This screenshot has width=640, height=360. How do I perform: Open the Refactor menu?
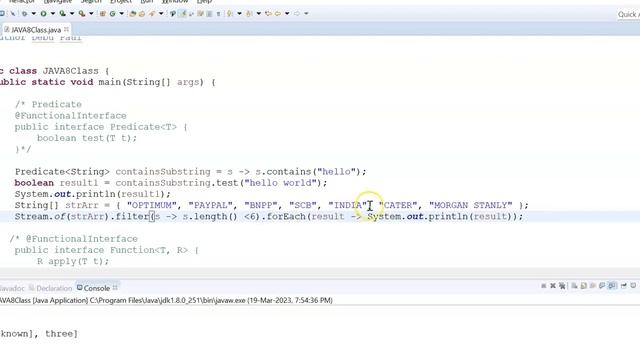tap(21, 2)
